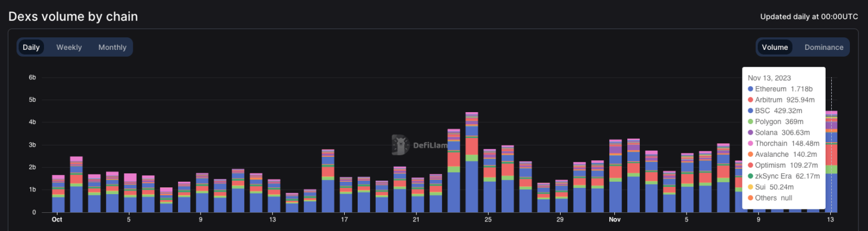Click the Thorchain pink legend dot
Image resolution: width=868 pixels, height=231 pixels.
[750, 143]
